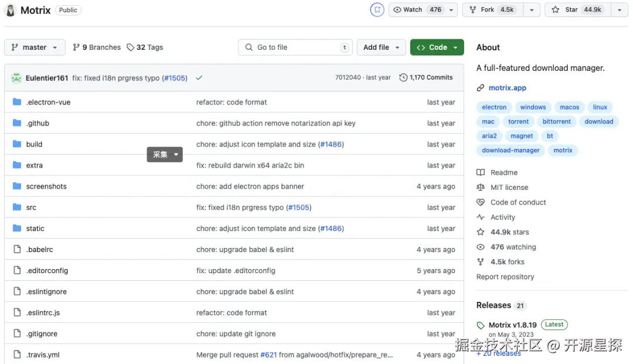
Task: Select the electron topic tag
Action: coord(494,107)
